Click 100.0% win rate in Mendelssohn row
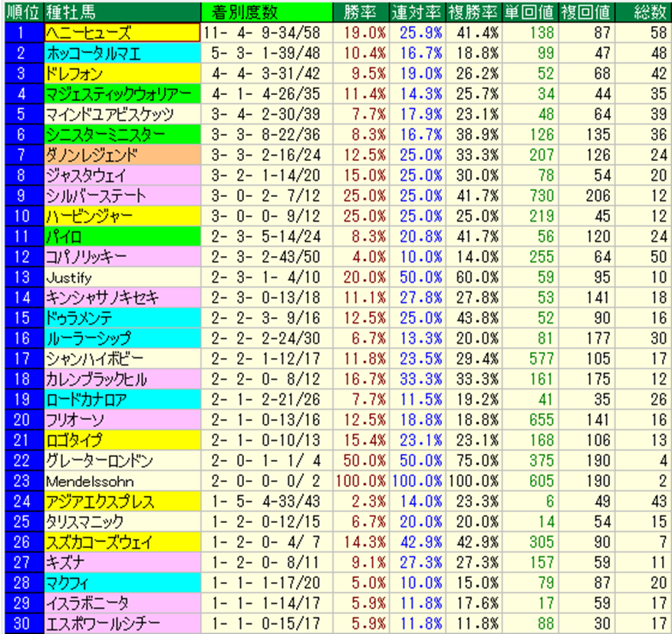Screen dimensions: 672x634 click(361, 481)
